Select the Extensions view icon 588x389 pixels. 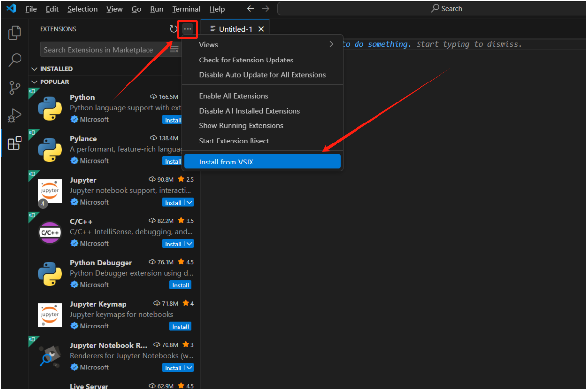(x=15, y=143)
